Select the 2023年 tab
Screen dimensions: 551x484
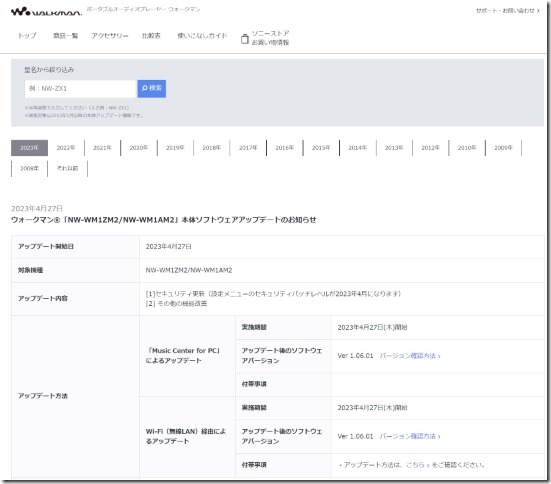tap(29, 148)
